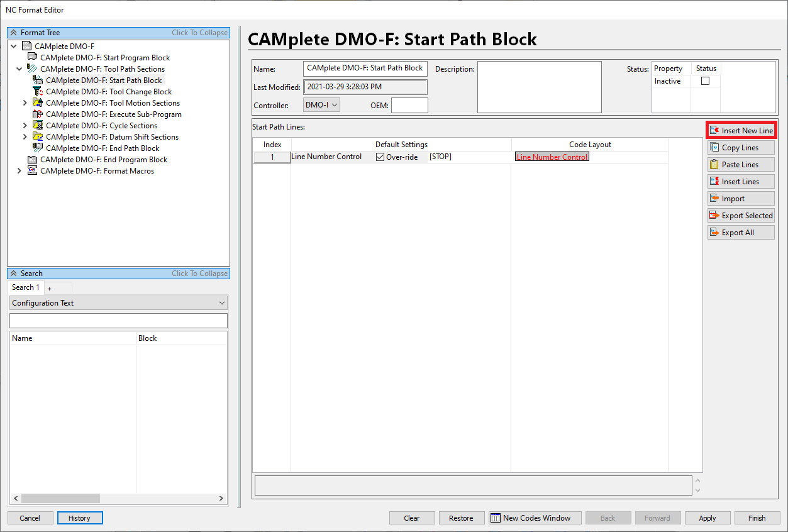Image resolution: width=788 pixels, height=532 pixels.
Task: Click the Insert New Line button
Action: click(x=741, y=131)
